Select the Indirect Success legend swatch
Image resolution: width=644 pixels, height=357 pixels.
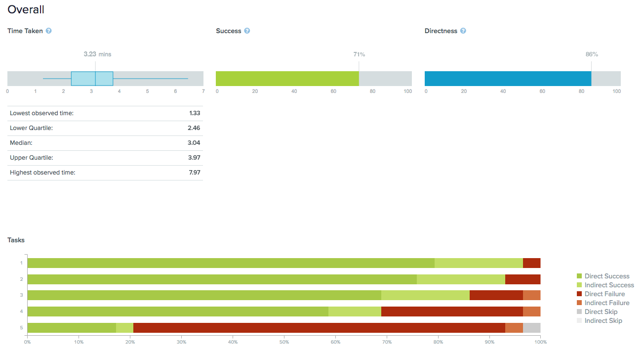(579, 285)
